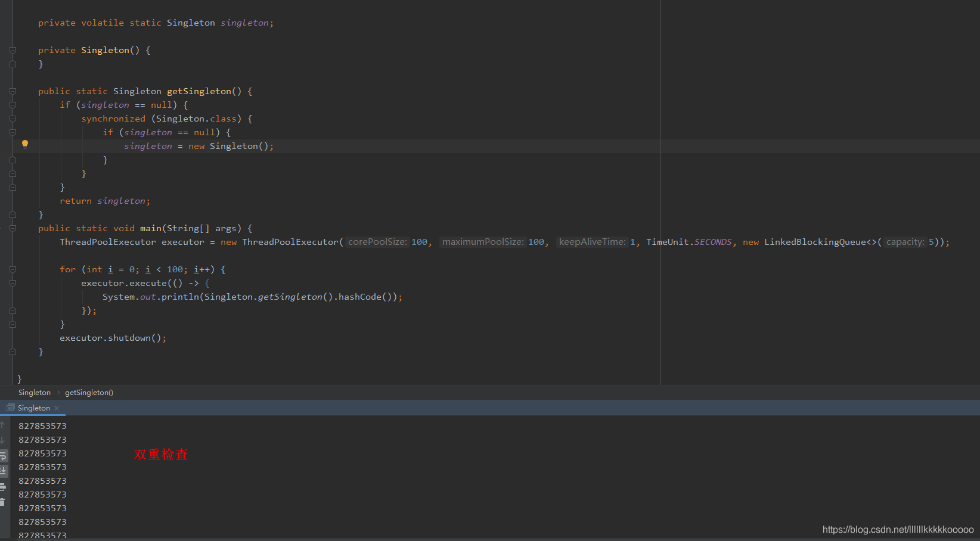Click the getSingleton method name in its declaration
Image resolution: width=980 pixels, height=541 pixels.
point(199,91)
